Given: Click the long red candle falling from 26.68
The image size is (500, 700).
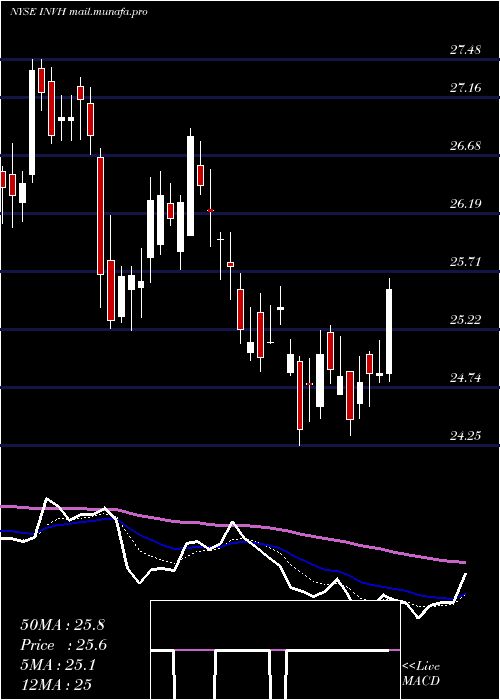Looking at the screenshot, I should coord(100,216).
